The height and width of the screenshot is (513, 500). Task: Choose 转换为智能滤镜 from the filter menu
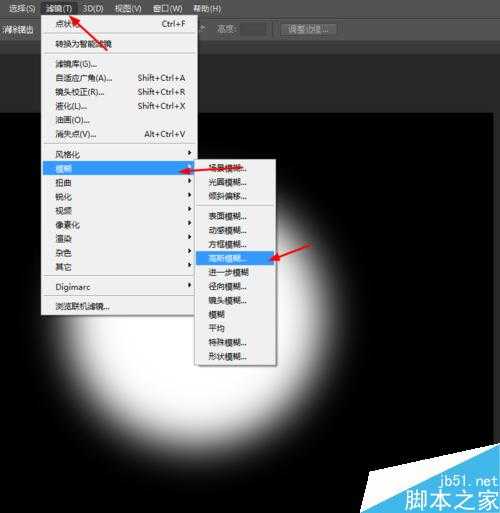(x=119, y=44)
